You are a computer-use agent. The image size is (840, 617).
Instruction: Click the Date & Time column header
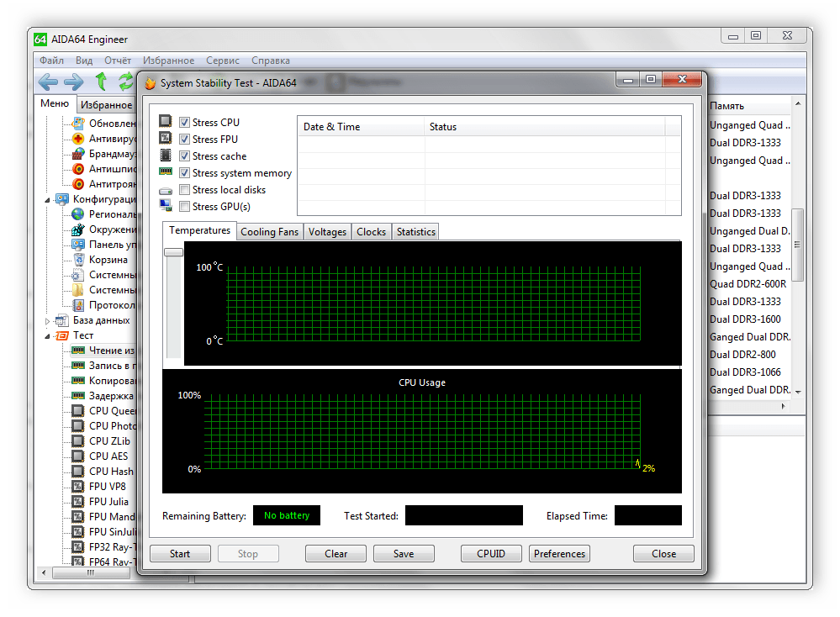click(x=361, y=127)
